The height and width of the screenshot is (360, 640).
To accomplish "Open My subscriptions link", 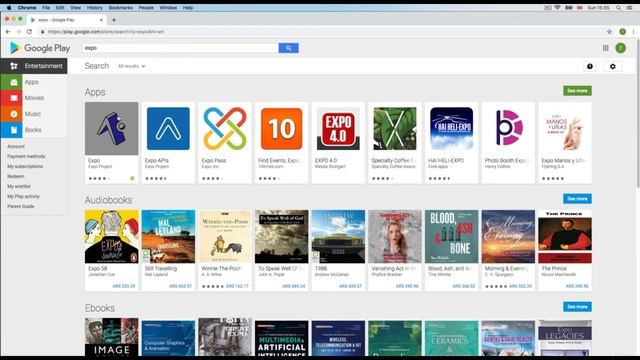I will click(x=25, y=167).
